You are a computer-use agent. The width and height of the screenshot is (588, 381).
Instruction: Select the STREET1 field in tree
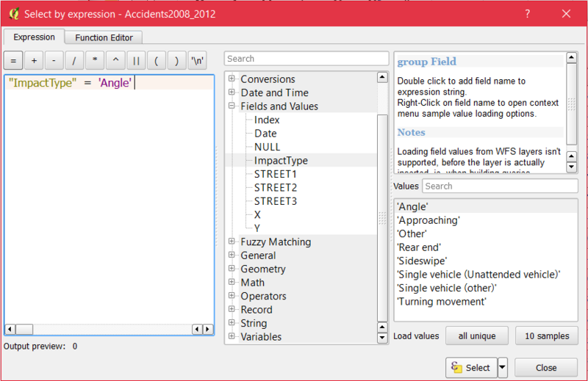pyautogui.click(x=276, y=174)
